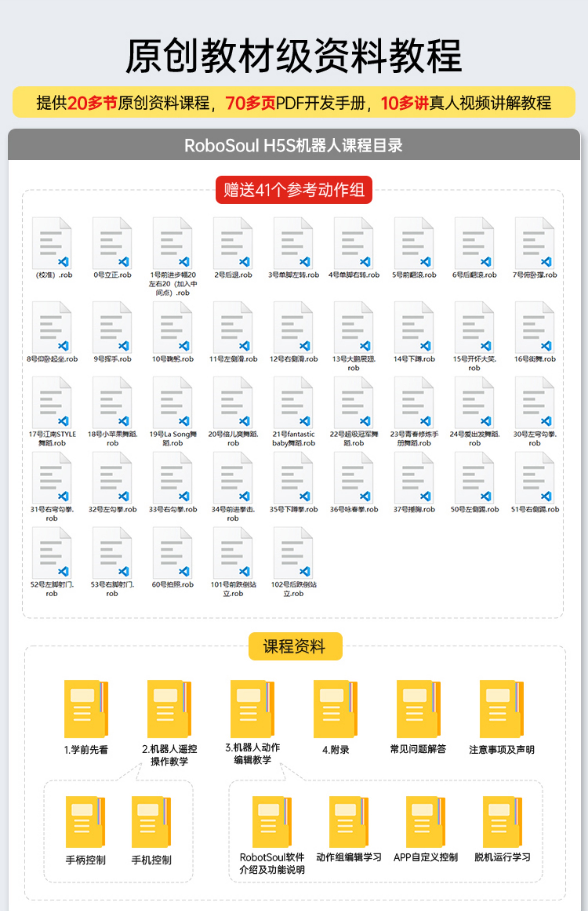Viewport: 588px width, 911px height.
Task: Open the 21号fantastic baby舞蹈.rob file icon
Action: (293, 403)
